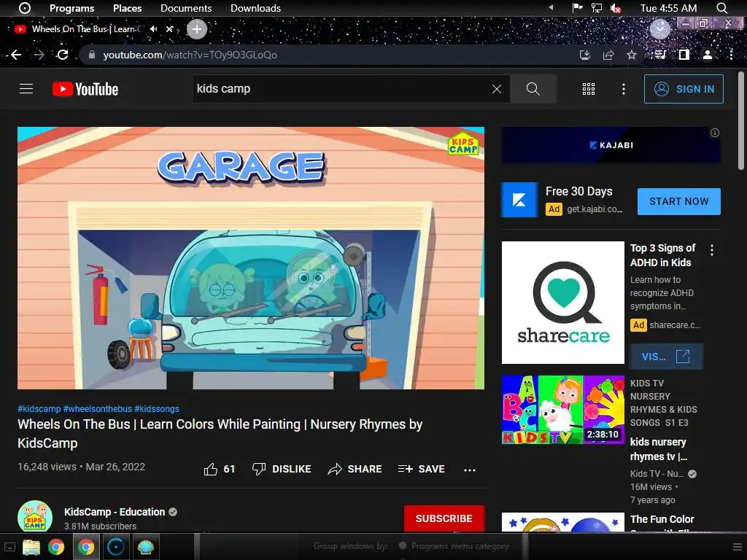747x560 pixels.
Task: Open the kids nursery rhymes tv title
Action: 659,449
